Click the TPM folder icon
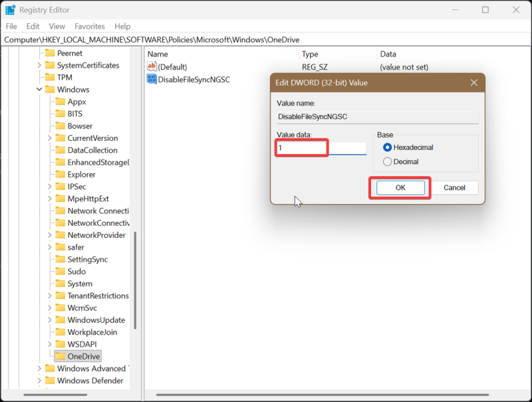 click(50, 77)
